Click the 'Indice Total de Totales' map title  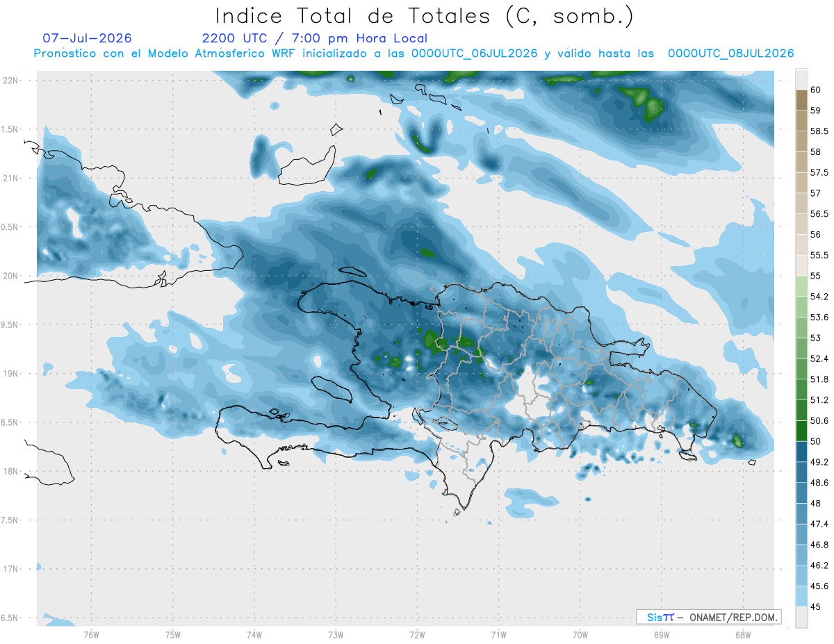(424, 15)
